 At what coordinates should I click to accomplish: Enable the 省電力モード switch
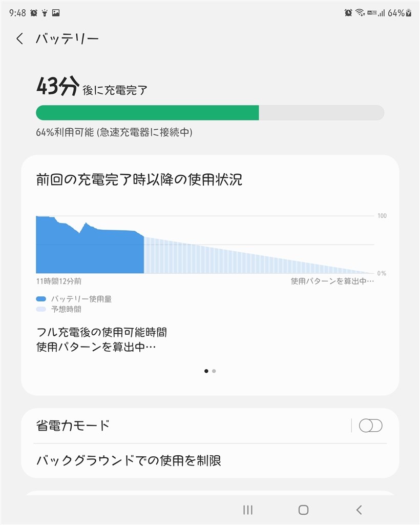coord(371,426)
